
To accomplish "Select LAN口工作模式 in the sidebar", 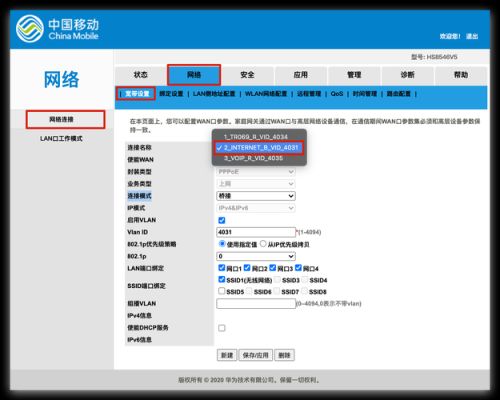I will click(x=61, y=138).
